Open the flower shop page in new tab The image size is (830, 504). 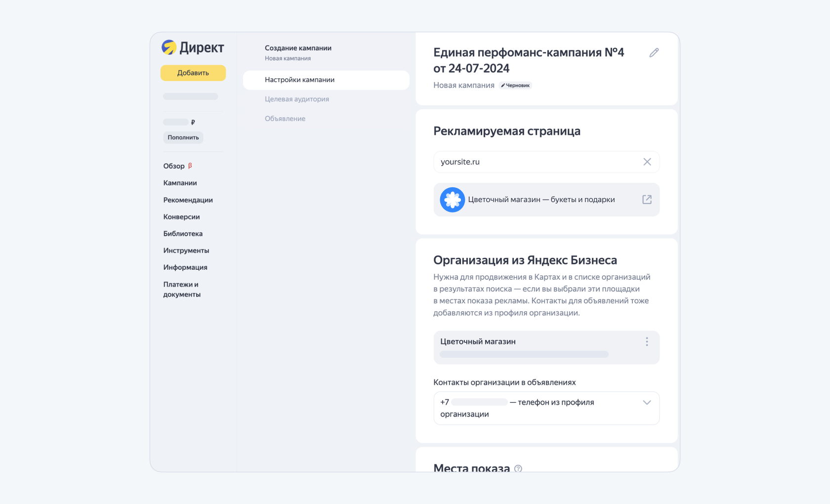(647, 200)
